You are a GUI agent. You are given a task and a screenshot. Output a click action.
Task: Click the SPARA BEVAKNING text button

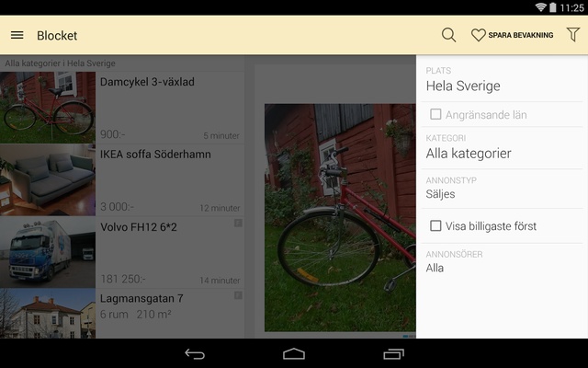pyautogui.click(x=521, y=35)
